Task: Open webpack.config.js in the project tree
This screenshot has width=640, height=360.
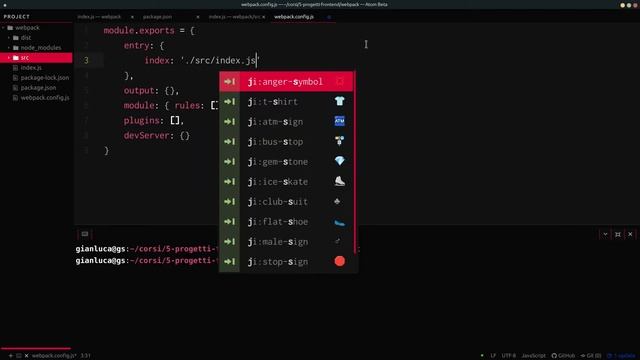Action: click(45, 98)
